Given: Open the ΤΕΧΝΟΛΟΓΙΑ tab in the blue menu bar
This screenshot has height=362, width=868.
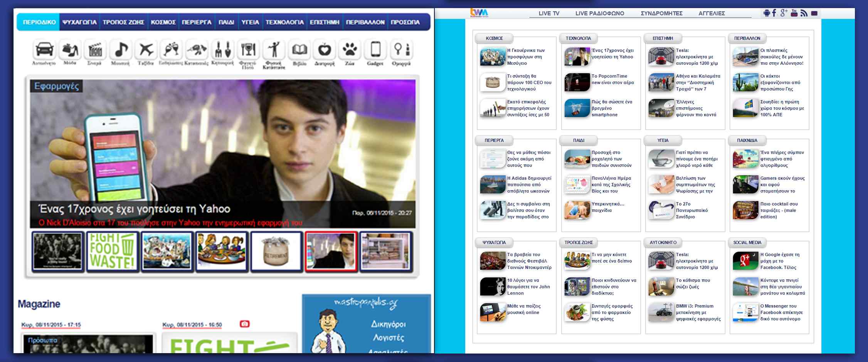Looking at the screenshot, I should [x=284, y=22].
